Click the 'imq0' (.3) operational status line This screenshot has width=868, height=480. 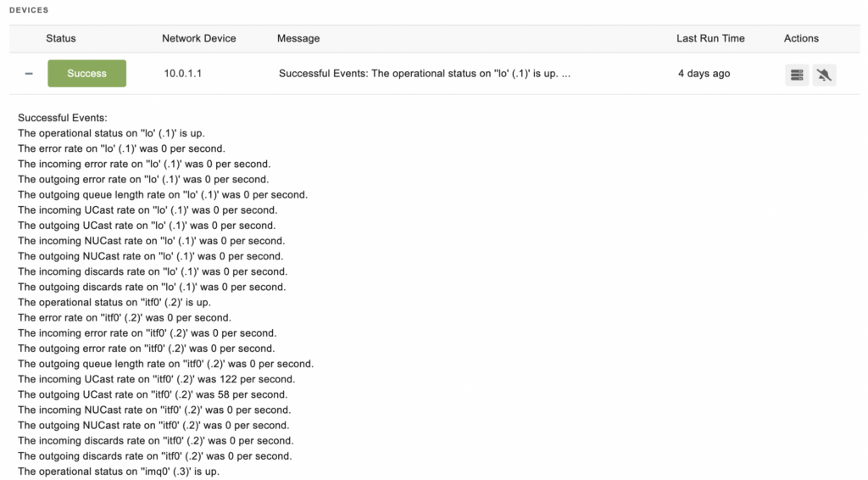point(119,472)
